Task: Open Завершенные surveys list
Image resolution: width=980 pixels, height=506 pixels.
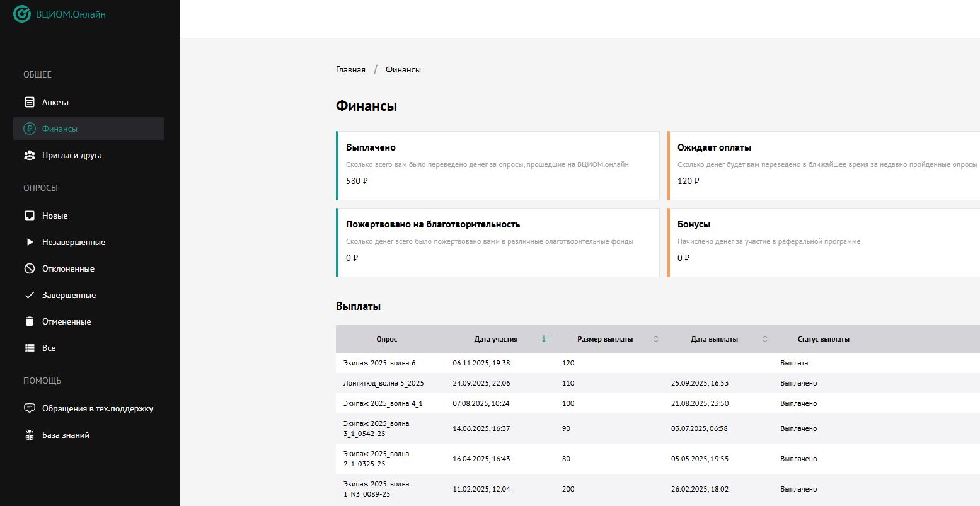Action: click(x=89, y=295)
